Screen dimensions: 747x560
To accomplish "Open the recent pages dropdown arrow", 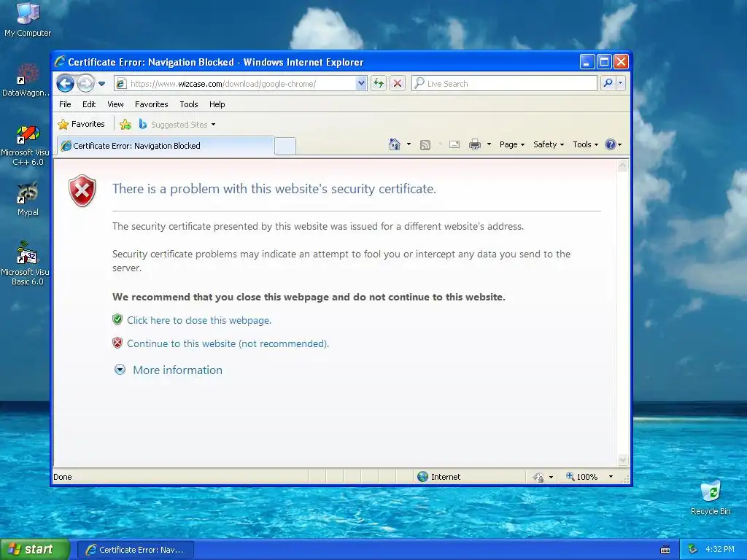I will tap(101, 84).
